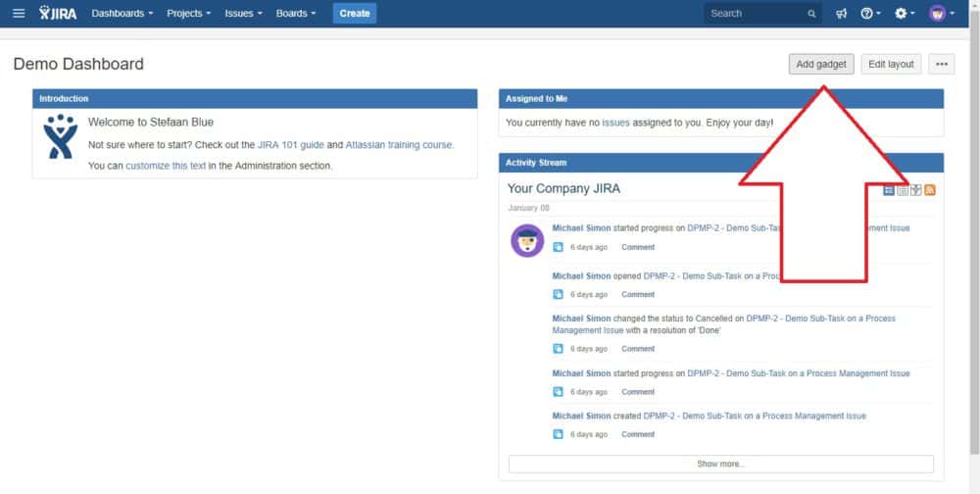
Task: Click the Demo Dashboard title
Action: 78,64
